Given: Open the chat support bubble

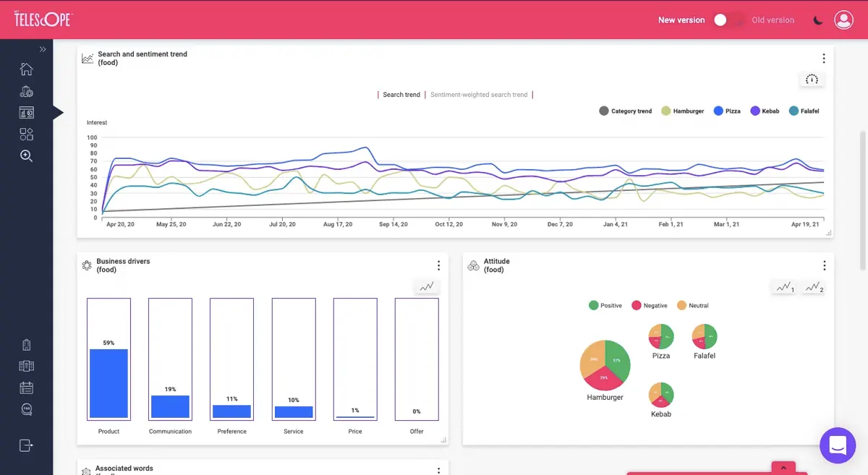Looking at the screenshot, I should tap(838, 445).
